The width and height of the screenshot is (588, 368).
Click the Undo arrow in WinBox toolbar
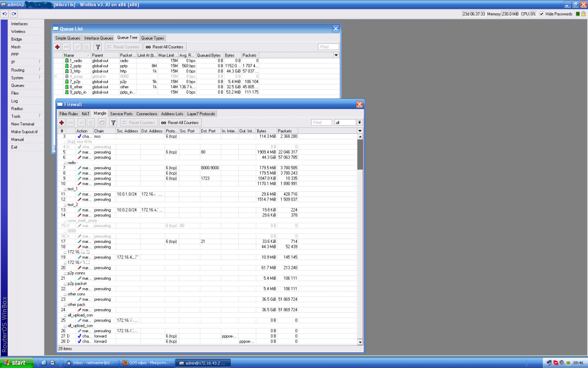pyautogui.click(x=4, y=14)
